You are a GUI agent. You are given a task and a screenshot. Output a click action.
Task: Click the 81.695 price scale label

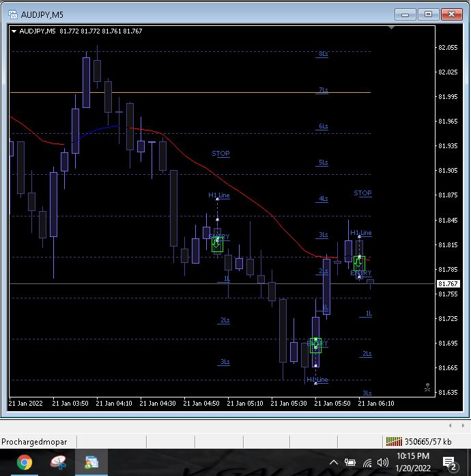448,343
